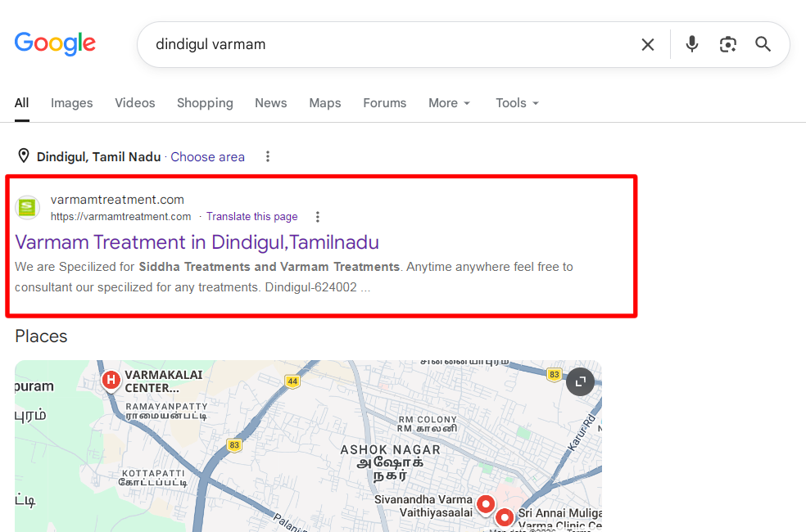Click the Dindigul, Tamil Nadu location text

pyautogui.click(x=98, y=156)
